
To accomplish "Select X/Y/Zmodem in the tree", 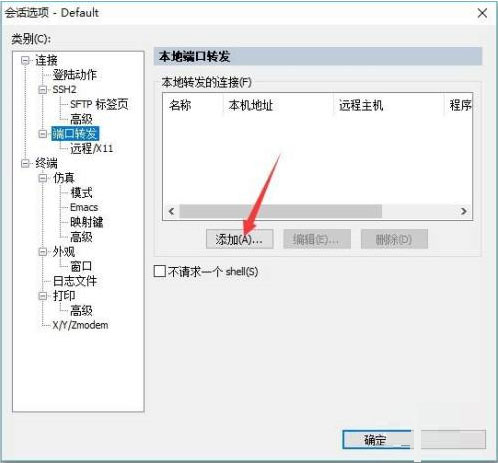I will (x=80, y=325).
